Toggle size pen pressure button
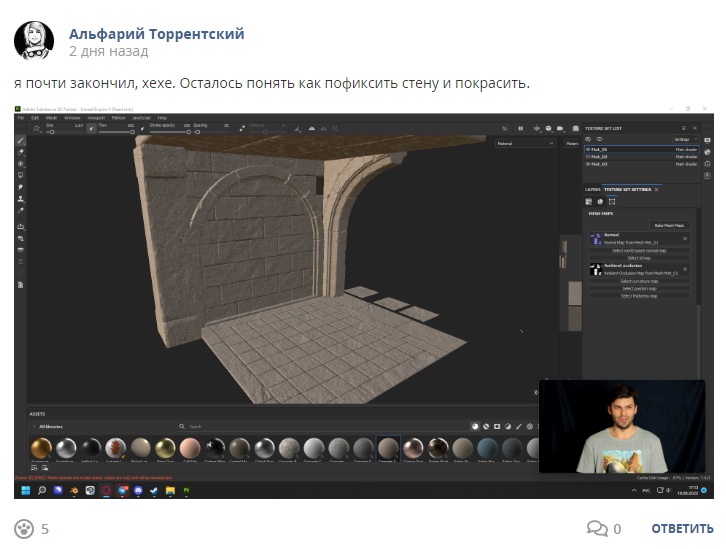 [92, 128]
